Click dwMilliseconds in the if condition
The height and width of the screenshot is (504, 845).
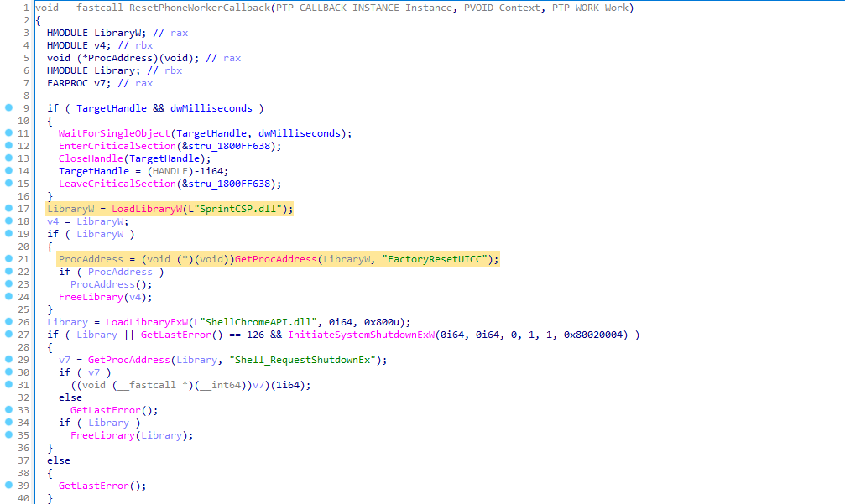click(211, 108)
